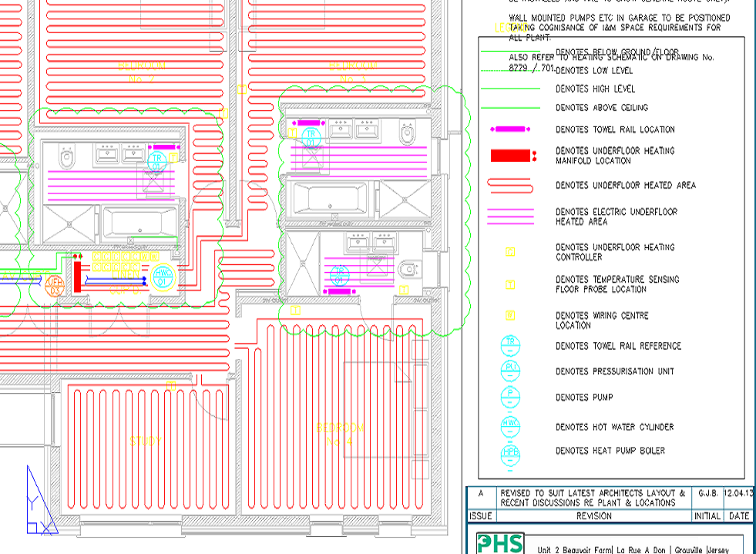The image size is (756, 554).
Task: Select revision date 12.04.13 cell
Action: pyautogui.click(x=738, y=493)
